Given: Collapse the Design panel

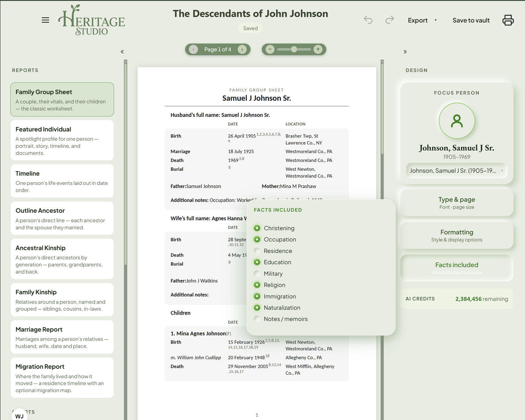Looking at the screenshot, I should point(405,52).
